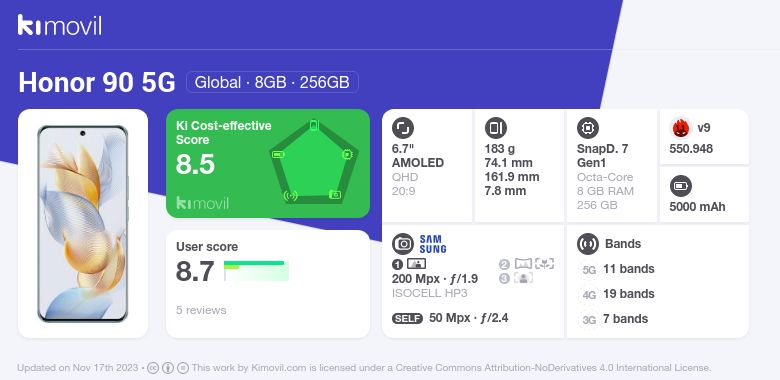
Task: Click the Ki Cost-effective Score pentagon chart
Action: [x=313, y=162]
